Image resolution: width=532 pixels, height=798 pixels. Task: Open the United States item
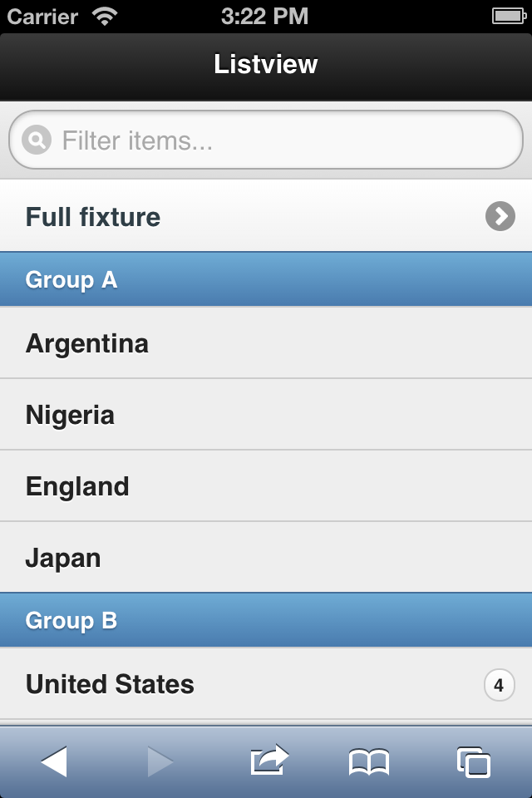[266, 683]
